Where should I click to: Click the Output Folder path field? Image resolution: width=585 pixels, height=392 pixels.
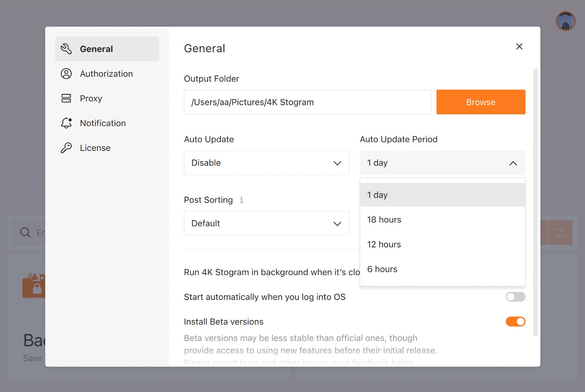pyautogui.click(x=307, y=102)
